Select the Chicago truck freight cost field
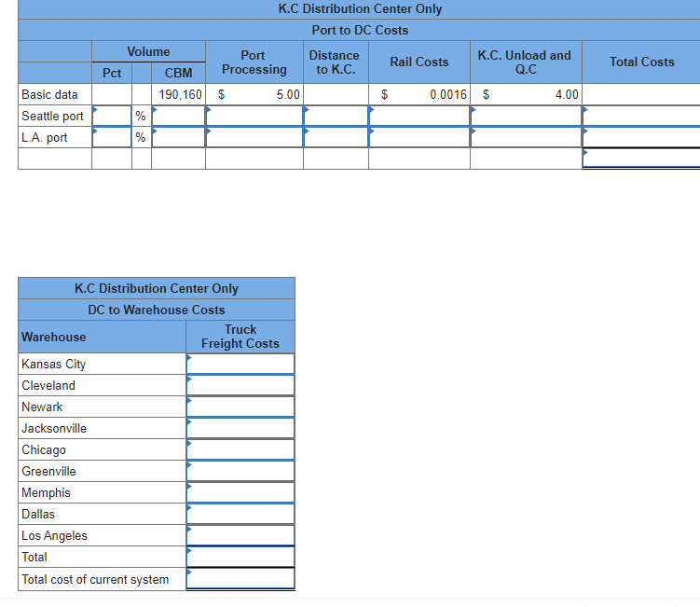 (x=240, y=449)
